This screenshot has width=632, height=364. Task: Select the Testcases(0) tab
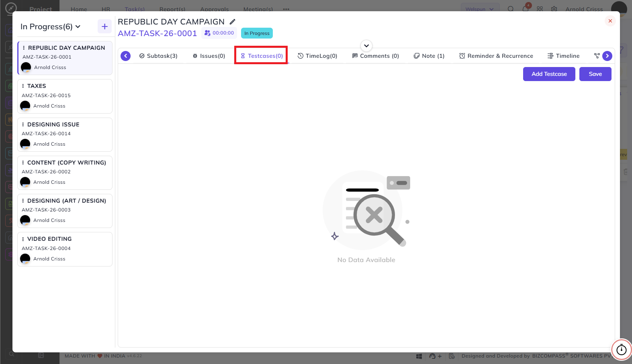pos(262,56)
